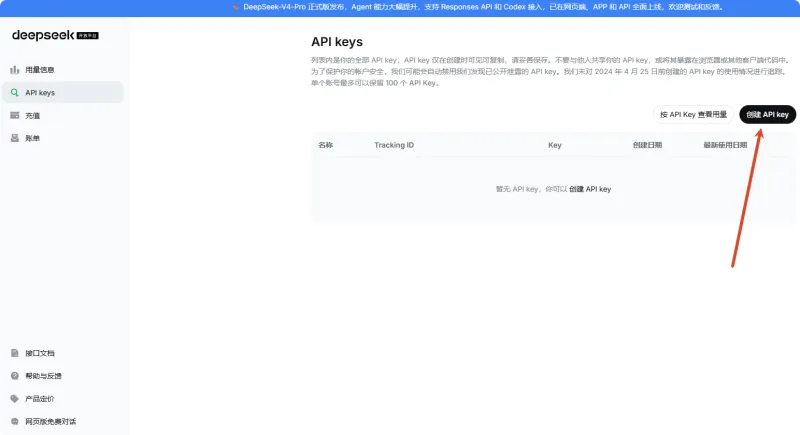Follow the 创建 API key link in empty table

pos(590,189)
